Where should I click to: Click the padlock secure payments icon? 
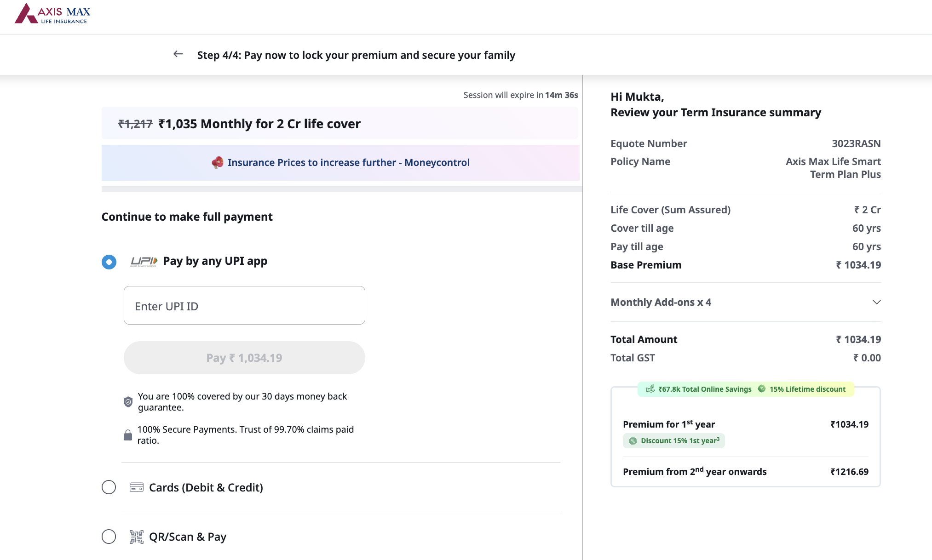pyautogui.click(x=128, y=435)
